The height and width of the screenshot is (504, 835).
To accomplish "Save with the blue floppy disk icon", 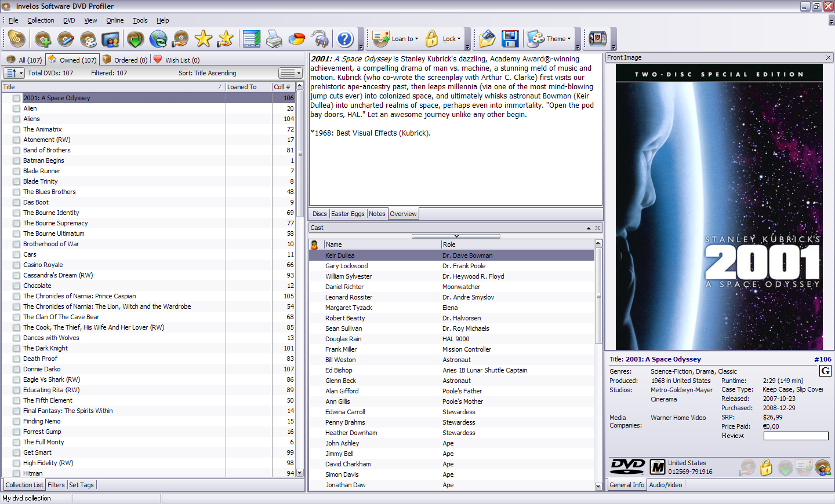I will pos(510,39).
